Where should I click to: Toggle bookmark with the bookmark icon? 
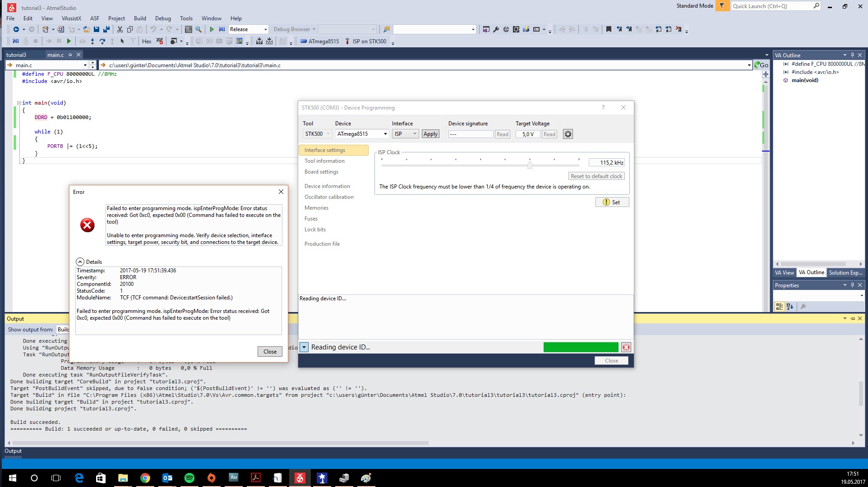609,29
